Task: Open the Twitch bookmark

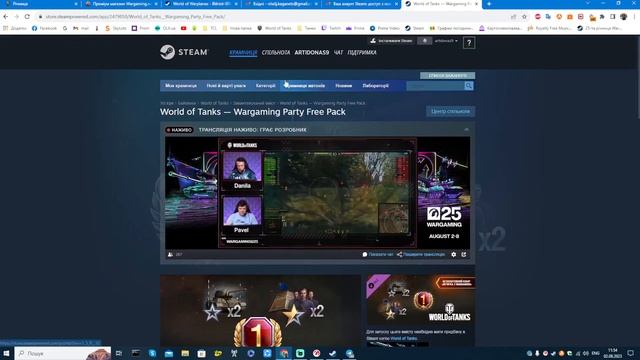Action: coord(331,28)
